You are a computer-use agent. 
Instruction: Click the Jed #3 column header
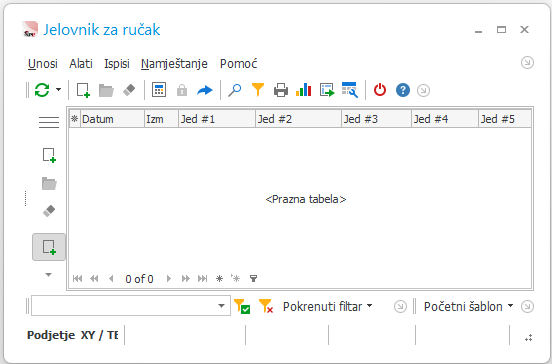point(376,119)
